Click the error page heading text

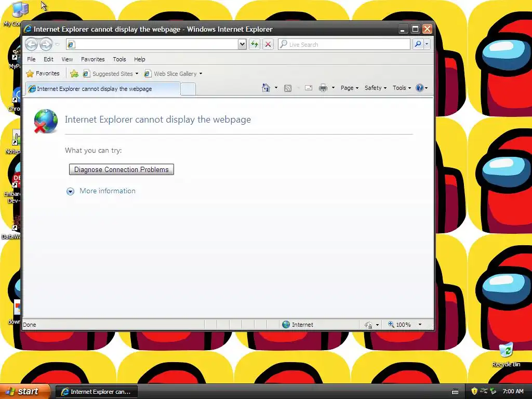point(158,119)
